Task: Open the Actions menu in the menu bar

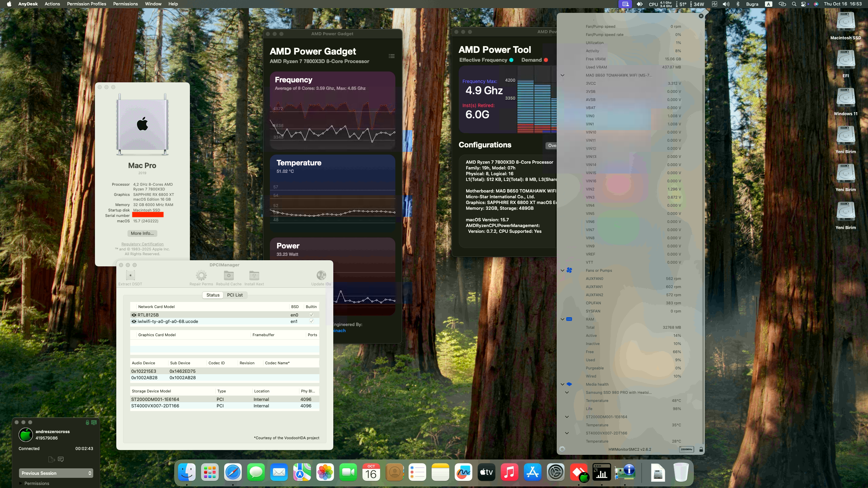Action: point(53,4)
